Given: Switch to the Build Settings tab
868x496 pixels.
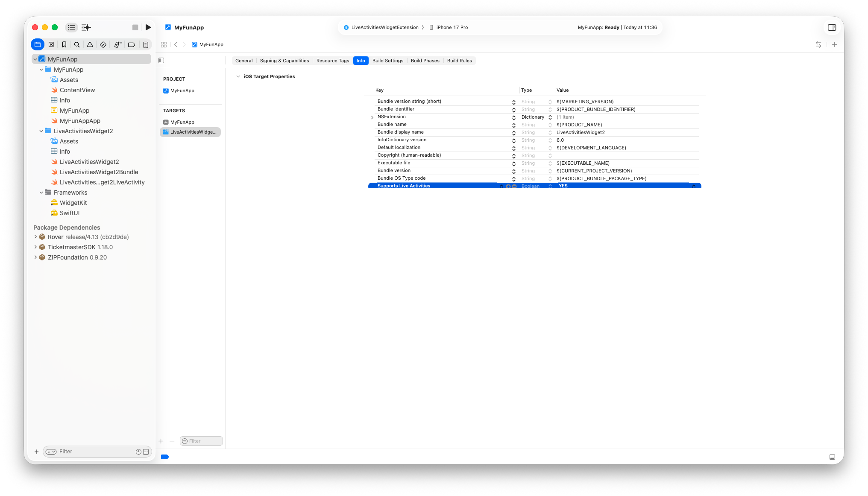Looking at the screenshot, I should [387, 61].
